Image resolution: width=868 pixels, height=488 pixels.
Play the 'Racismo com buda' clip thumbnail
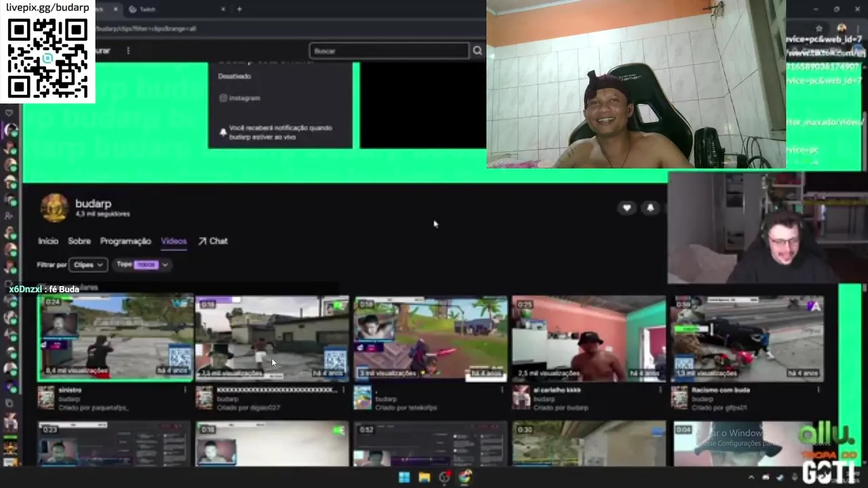[747, 338]
